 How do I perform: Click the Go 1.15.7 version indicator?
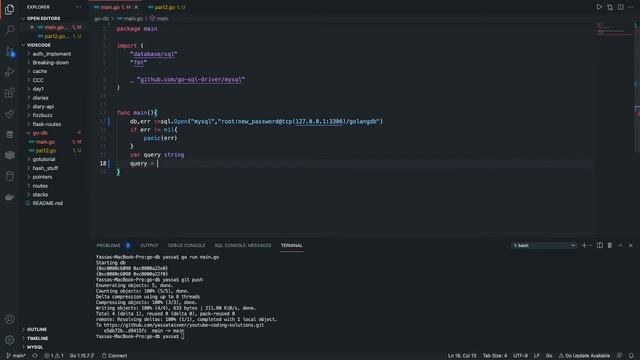82,356
